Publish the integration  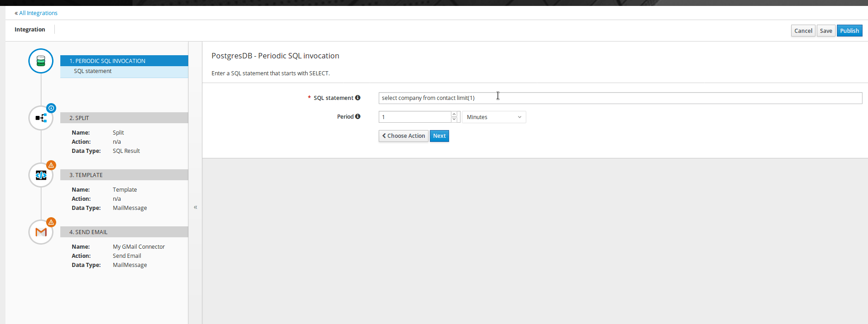pos(849,31)
